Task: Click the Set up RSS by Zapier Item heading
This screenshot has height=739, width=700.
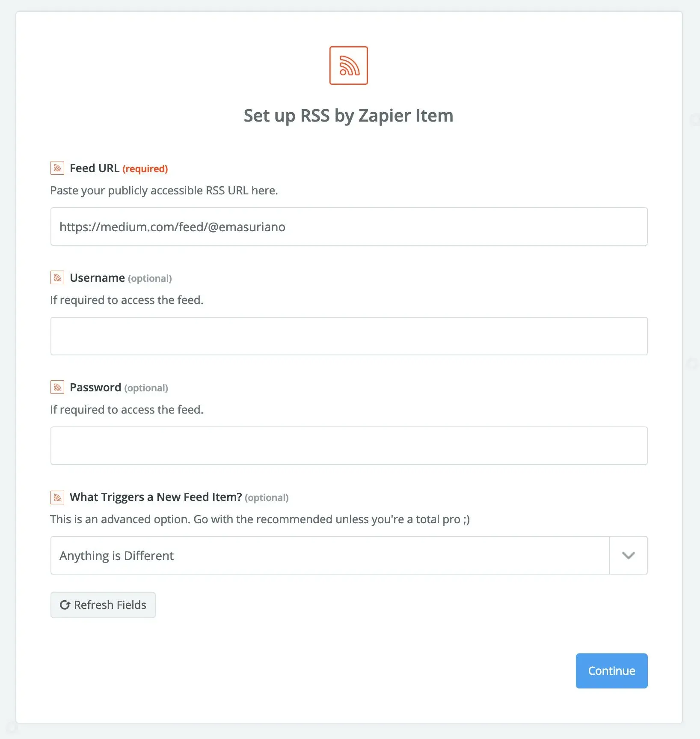Action: pyautogui.click(x=348, y=116)
